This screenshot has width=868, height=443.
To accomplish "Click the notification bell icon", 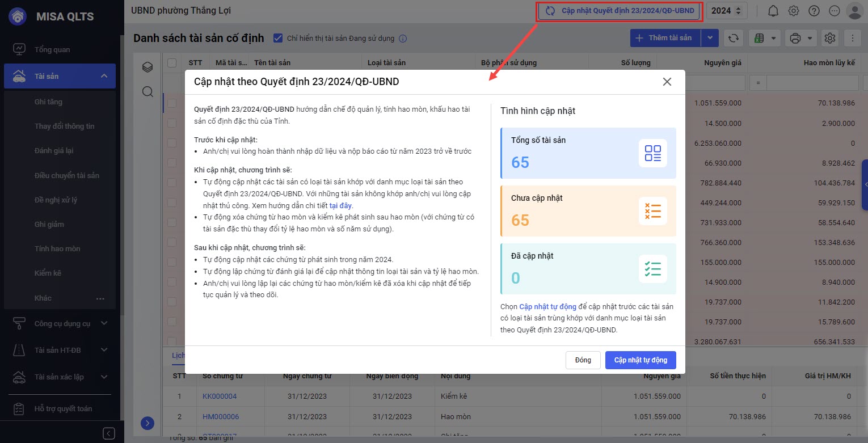I will (x=773, y=11).
